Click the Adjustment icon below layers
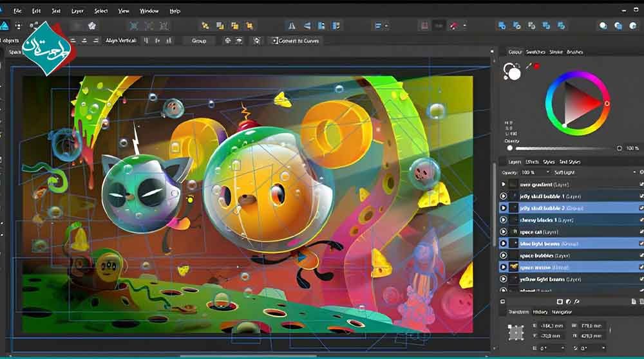The image size is (644, 359). (x=569, y=302)
